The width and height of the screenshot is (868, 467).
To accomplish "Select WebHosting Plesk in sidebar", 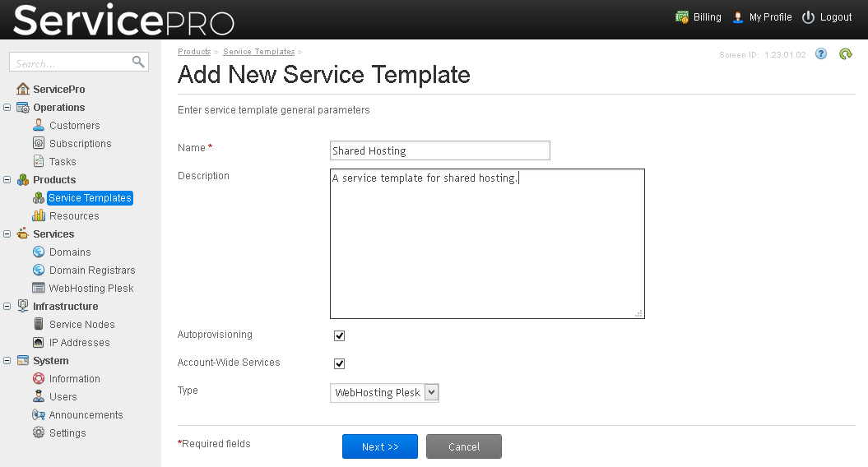I will pos(91,289).
